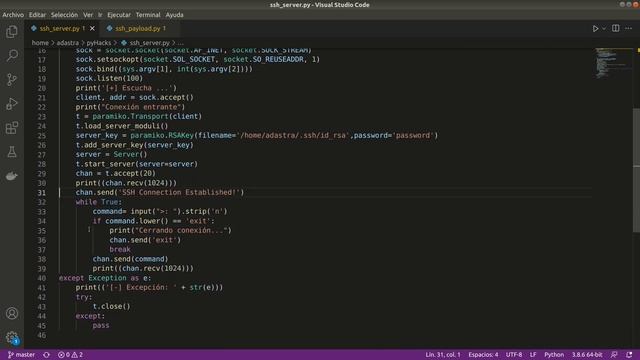
Task: Open the Manage gear settings icon
Action: point(12,337)
